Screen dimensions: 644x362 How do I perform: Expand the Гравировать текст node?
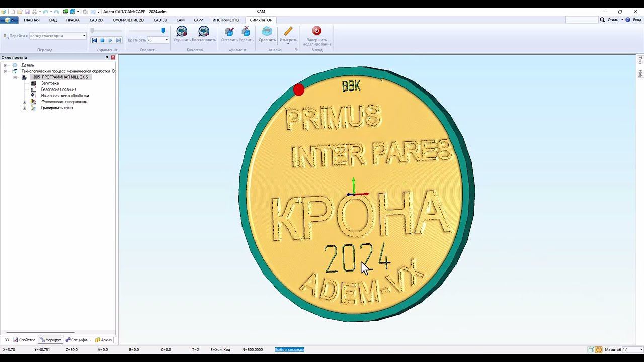pos(24,108)
